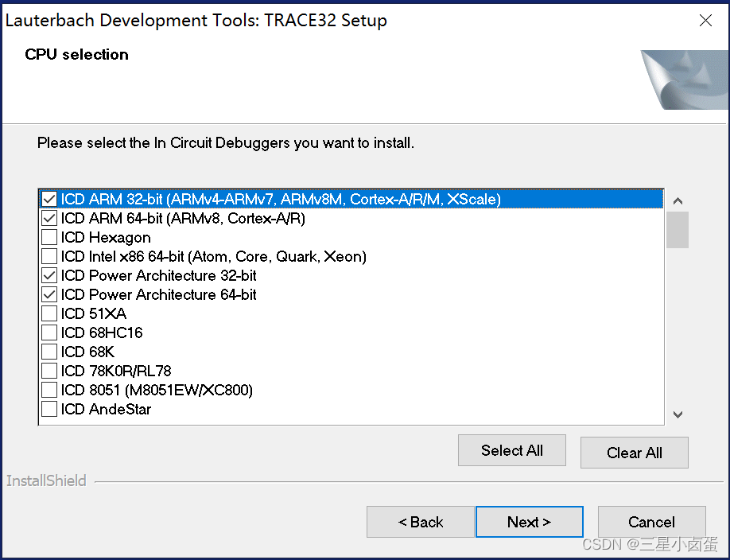Uncheck ICD ARM 64-bit checkbox

tap(49, 218)
